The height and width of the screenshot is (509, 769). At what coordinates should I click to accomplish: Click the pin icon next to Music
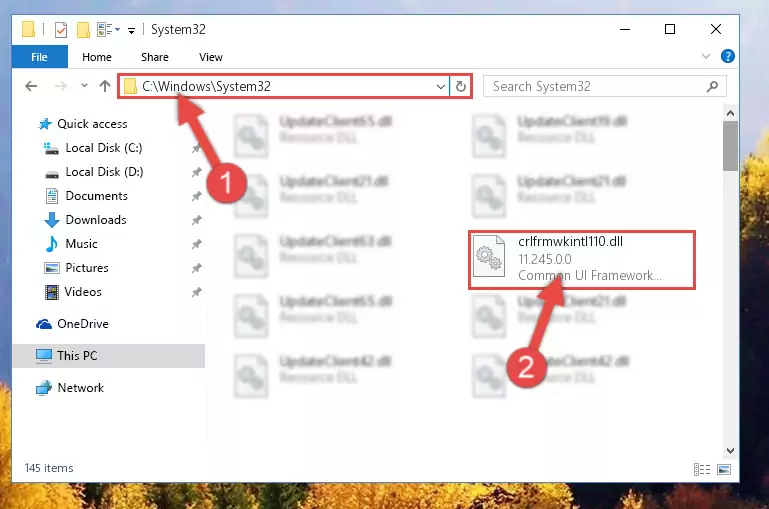coord(196,244)
